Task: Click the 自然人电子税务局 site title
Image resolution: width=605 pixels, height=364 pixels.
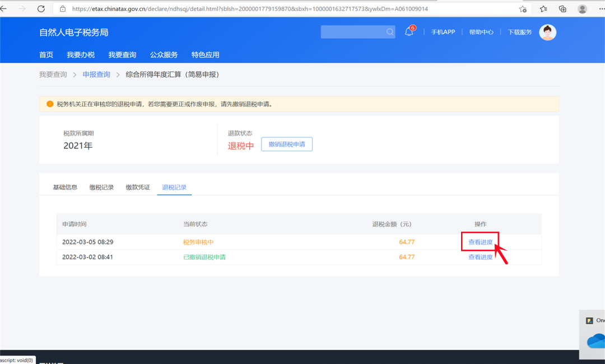Action: pos(74,32)
